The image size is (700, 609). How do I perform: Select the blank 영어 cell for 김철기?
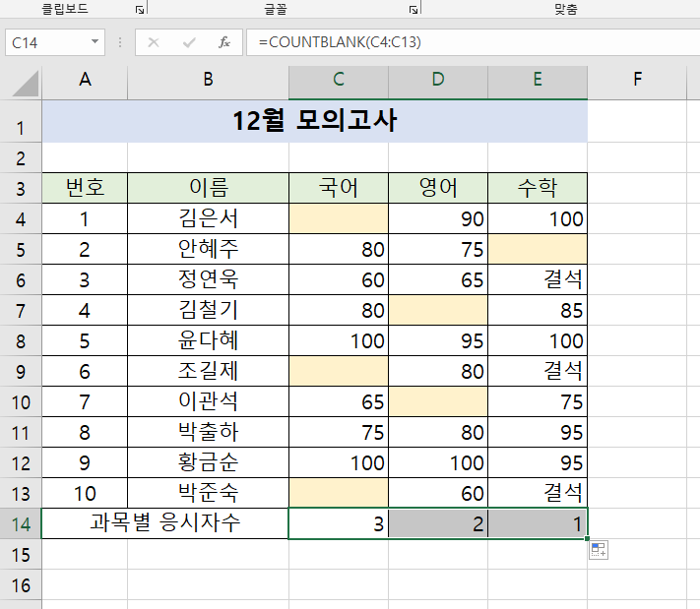point(438,310)
